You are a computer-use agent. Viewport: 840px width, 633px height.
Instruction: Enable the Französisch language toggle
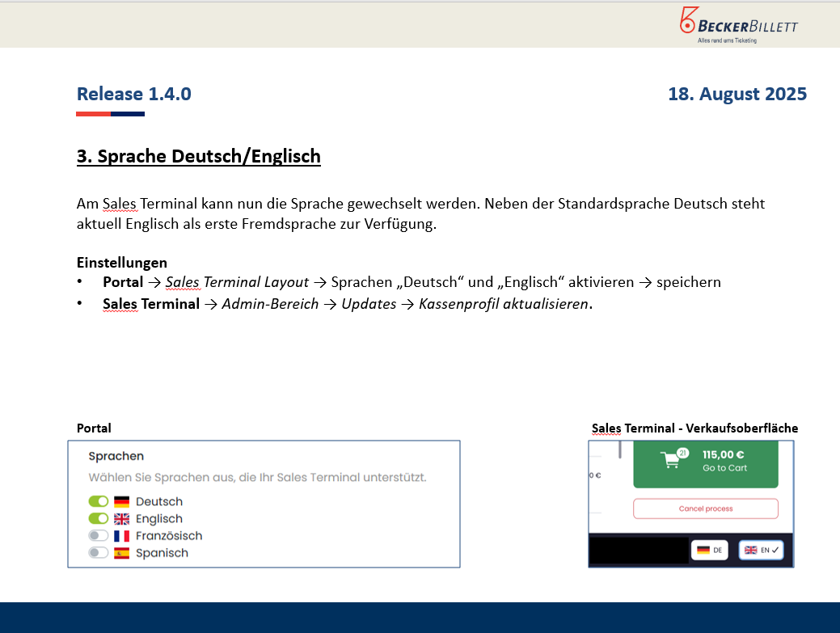[99, 535]
